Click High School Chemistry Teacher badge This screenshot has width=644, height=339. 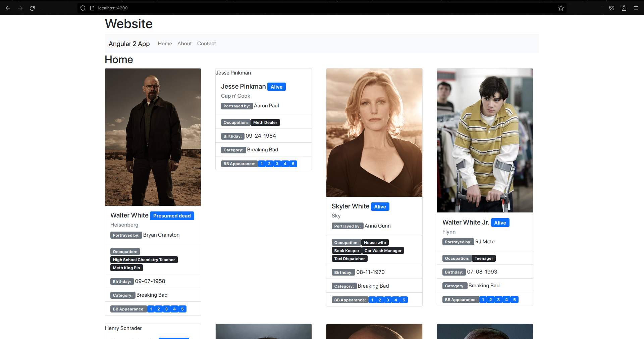coord(144,260)
